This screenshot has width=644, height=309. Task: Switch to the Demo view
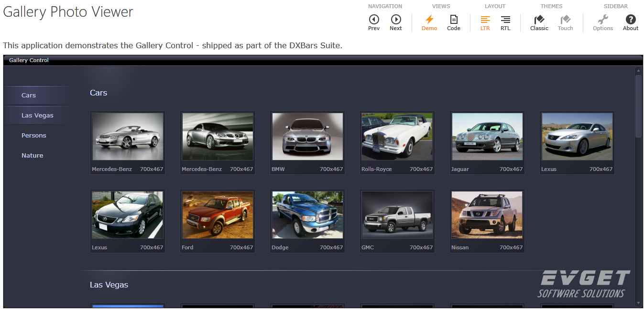pyautogui.click(x=429, y=22)
